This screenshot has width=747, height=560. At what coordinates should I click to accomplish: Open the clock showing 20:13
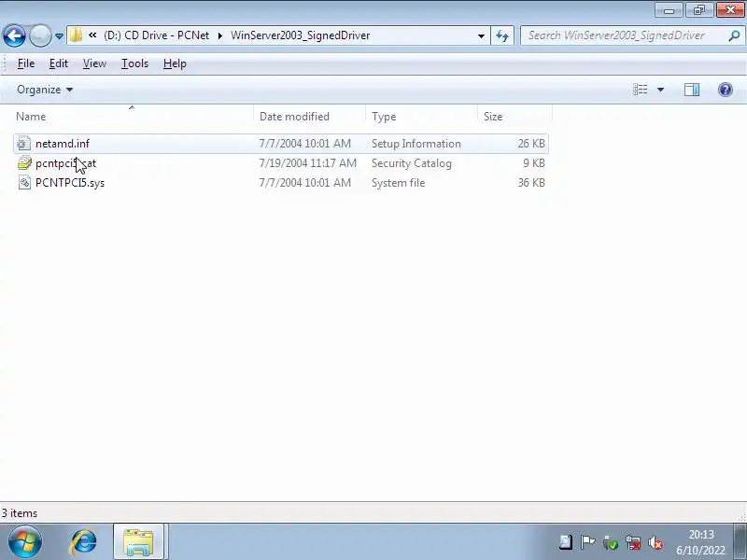[x=701, y=542]
